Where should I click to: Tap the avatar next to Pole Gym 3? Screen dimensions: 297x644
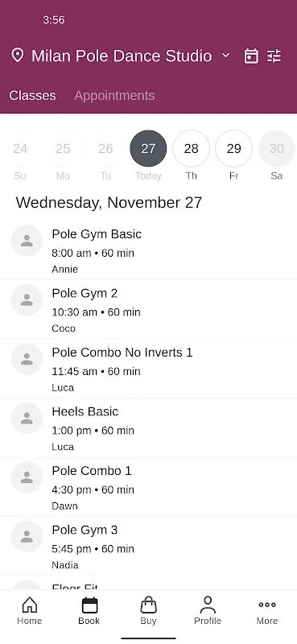(27, 536)
